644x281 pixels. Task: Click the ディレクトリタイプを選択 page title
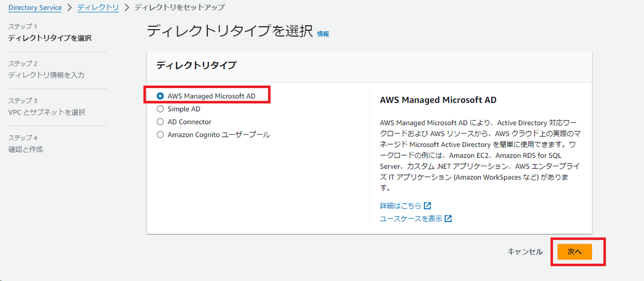(x=230, y=31)
